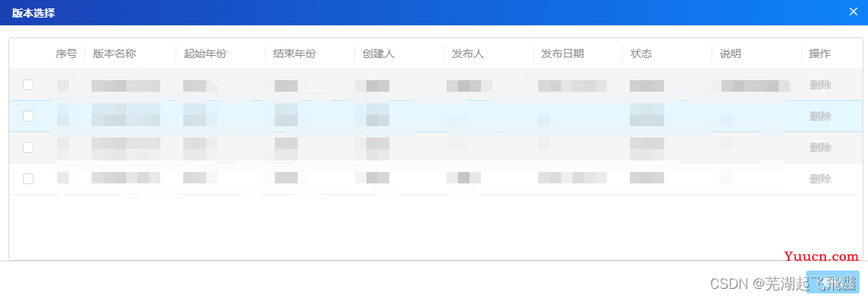Click 删除 in the highlighted second row

821,116
